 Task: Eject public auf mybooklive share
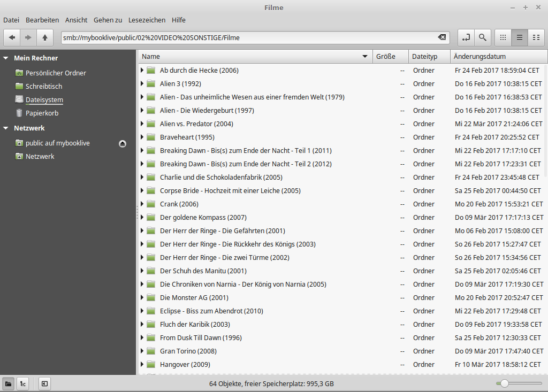point(123,143)
